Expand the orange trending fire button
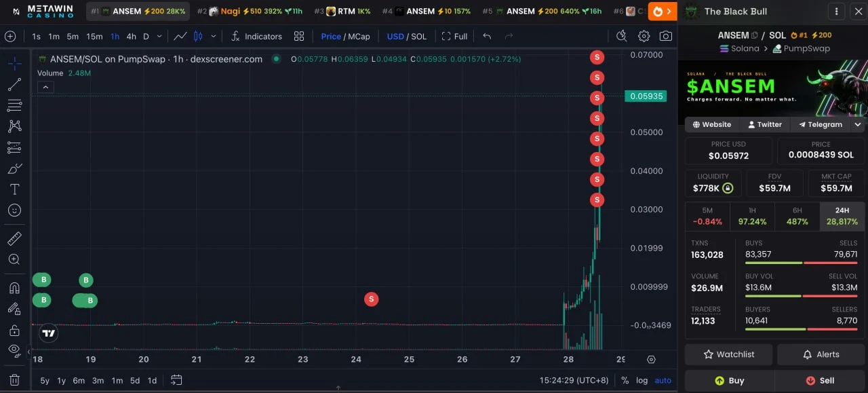Viewport: 868px width, 393px height. [663, 11]
